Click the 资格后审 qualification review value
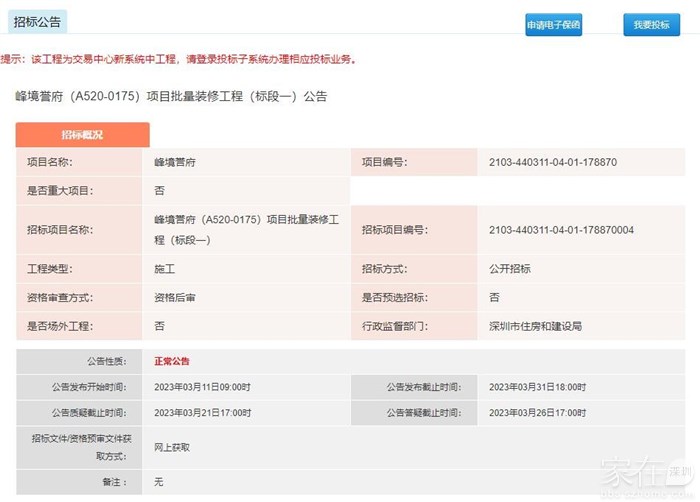Screen dimensions: 700x502 tap(175, 297)
